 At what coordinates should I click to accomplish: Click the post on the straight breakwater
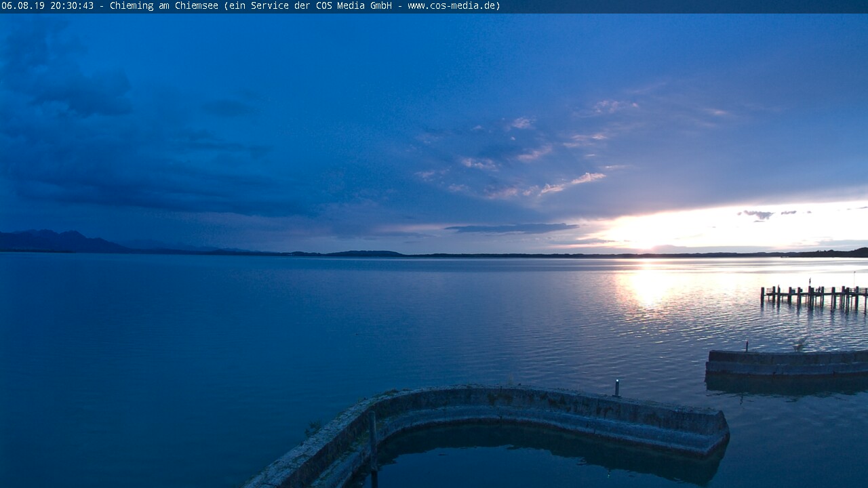coord(747,346)
